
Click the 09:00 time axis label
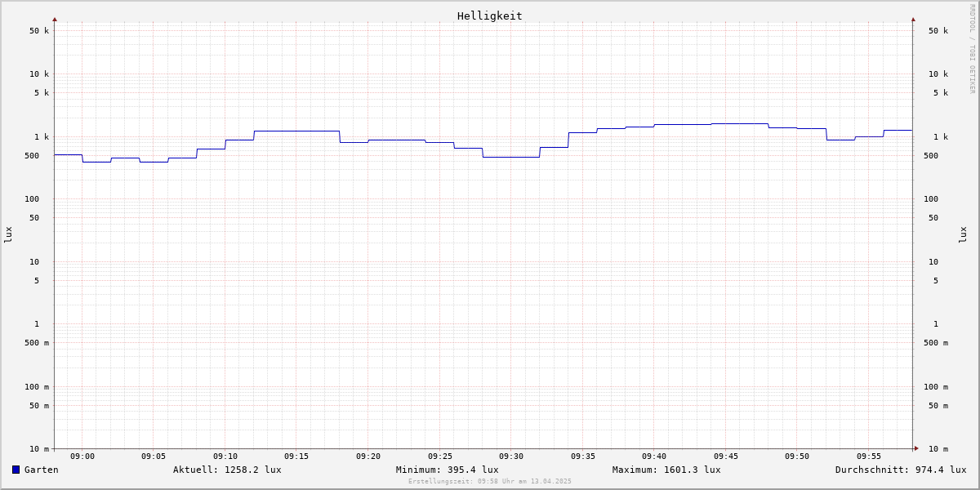pos(82,457)
